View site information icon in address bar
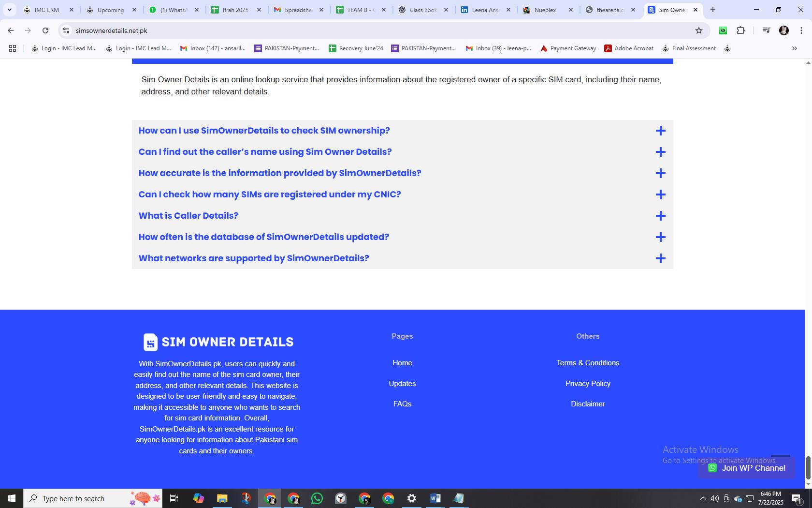This screenshot has height=508, width=812. tap(66, 30)
